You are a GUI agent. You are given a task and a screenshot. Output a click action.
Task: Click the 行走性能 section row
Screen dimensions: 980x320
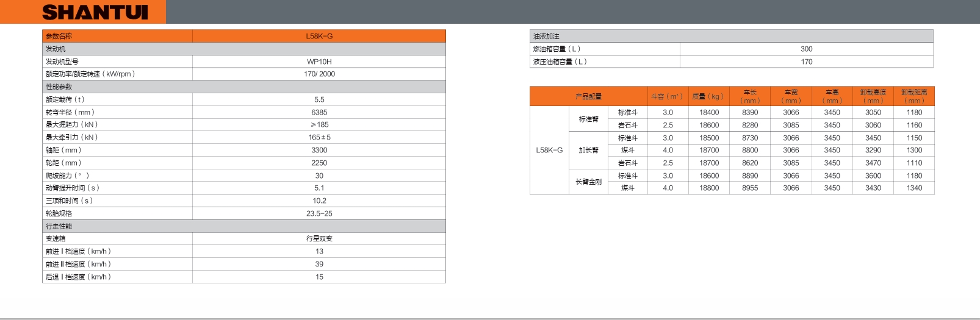(x=244, y=226)
